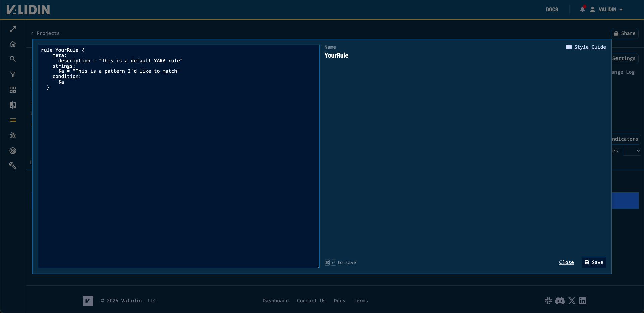Image resolution: width=644 pixels, height=313 pixels.
Task: Open the Dashboard footer link
Action: point(275,301)
